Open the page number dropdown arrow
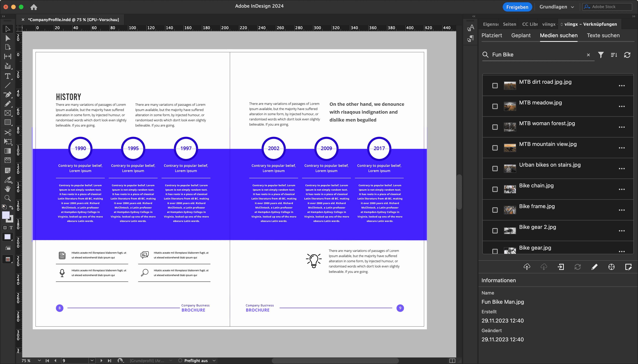Viewport: 638px width, 364px height. 92,360
